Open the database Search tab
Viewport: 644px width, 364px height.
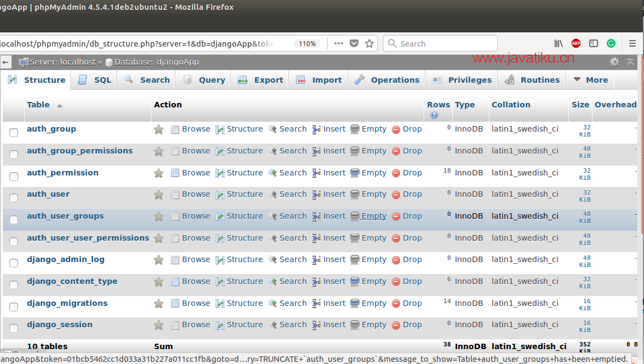click(x=147, y=79)
